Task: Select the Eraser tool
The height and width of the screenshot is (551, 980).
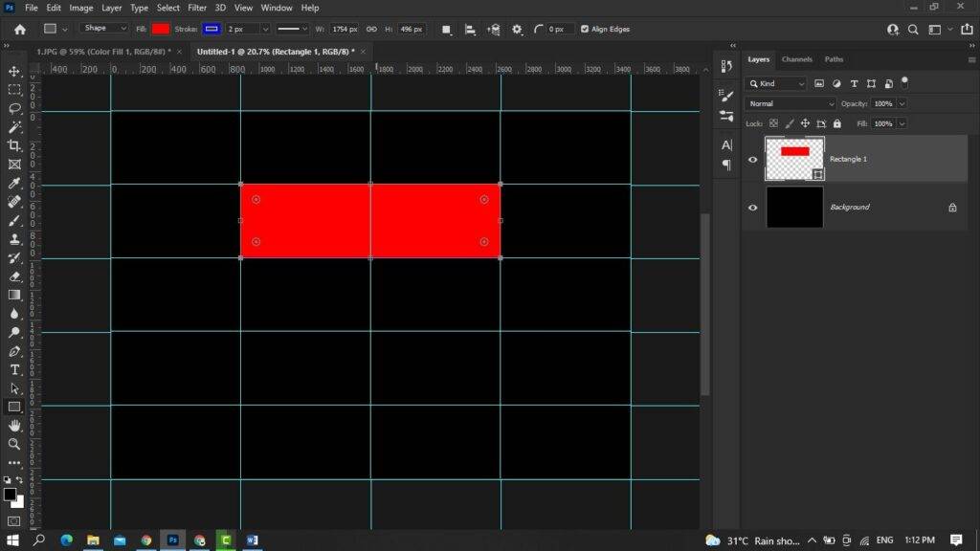Action: (x=14, y=276)
